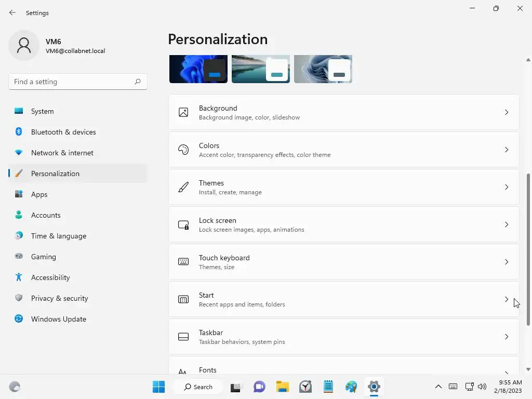Click the Accessibility figure icon
The image size is (532, 399).
click(19, 277)
